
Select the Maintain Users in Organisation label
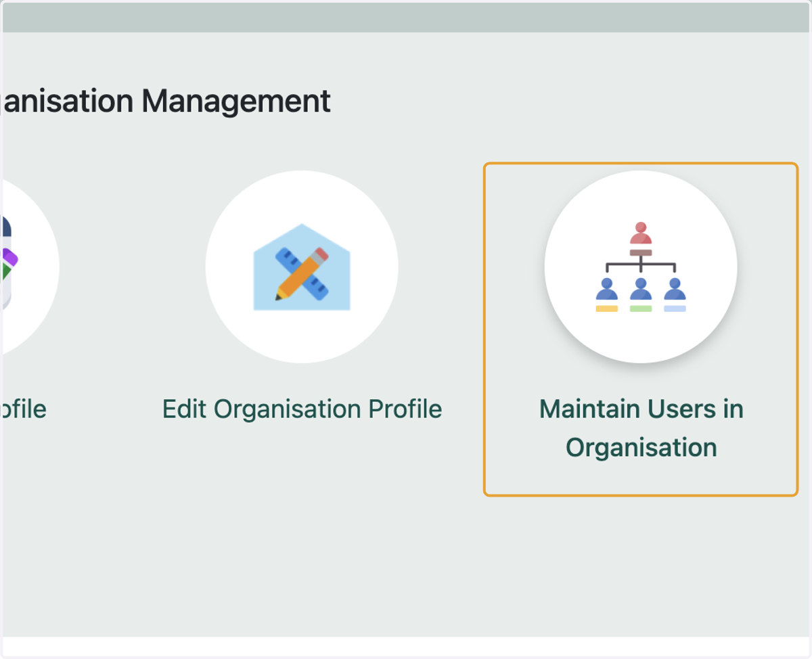tap(641, 428)
